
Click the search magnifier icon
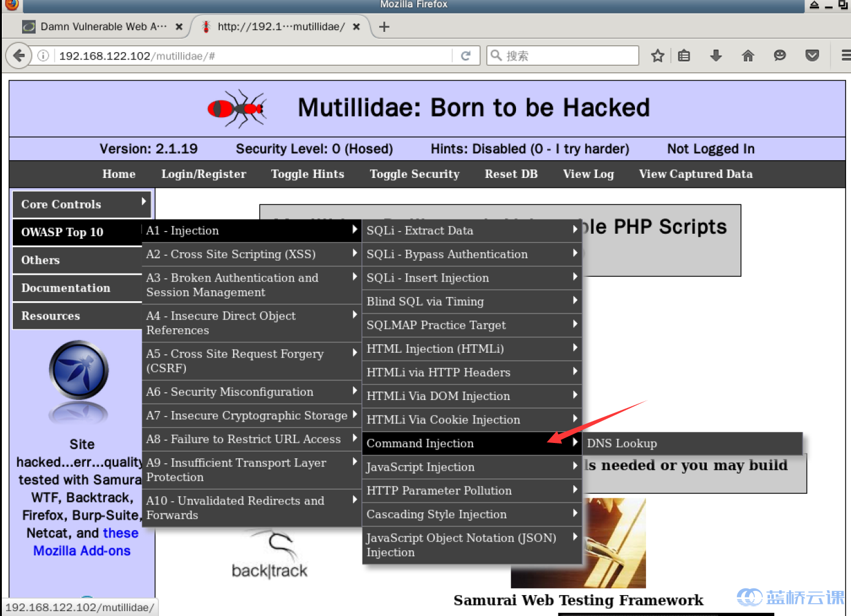pyautogui.click(x=496, y=56)
